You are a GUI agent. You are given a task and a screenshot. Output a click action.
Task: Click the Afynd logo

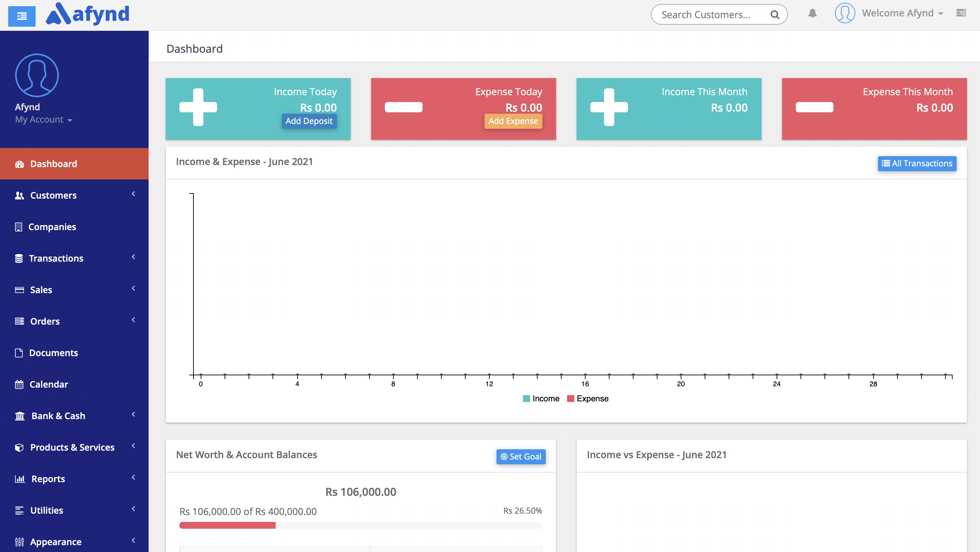click(x=88, y=14)
